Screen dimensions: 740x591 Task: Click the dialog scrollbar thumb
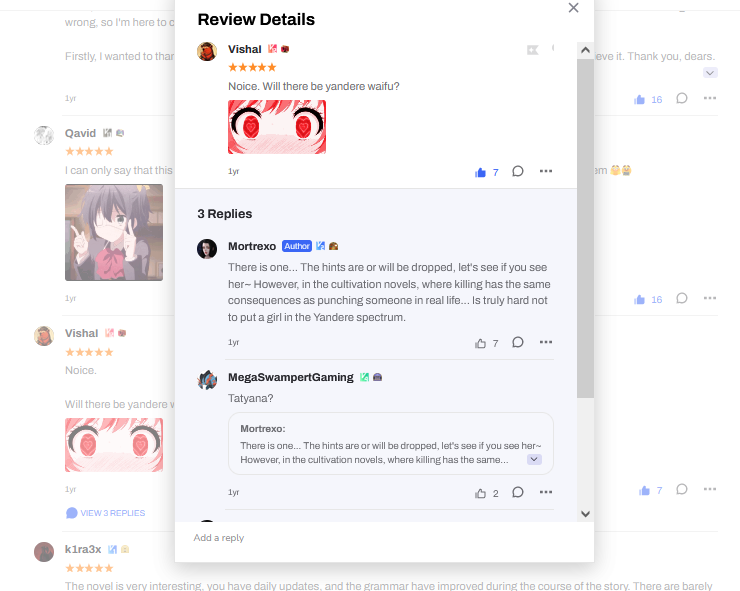(x=585, y=228)
